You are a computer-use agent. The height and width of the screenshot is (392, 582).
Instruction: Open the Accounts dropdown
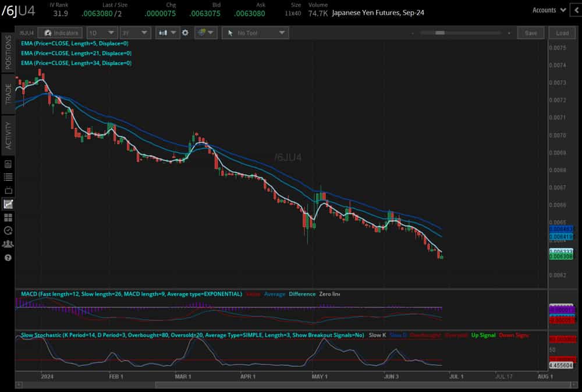(x=548, y=10)
